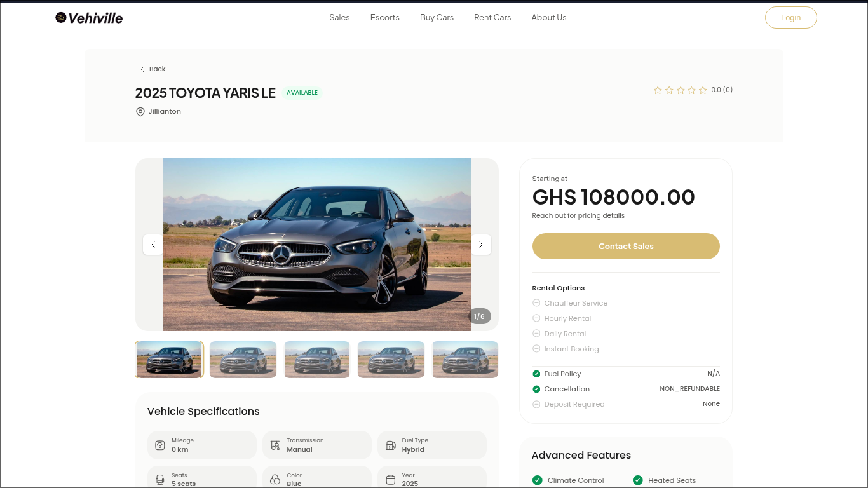Click the fourth rating star
Screen dimensions: 868x488
point(691,90)
